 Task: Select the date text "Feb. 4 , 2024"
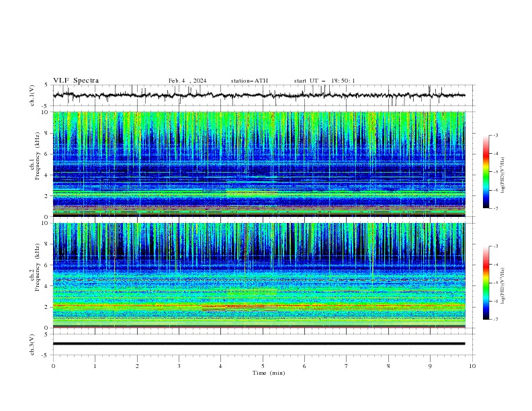(187, 81)
